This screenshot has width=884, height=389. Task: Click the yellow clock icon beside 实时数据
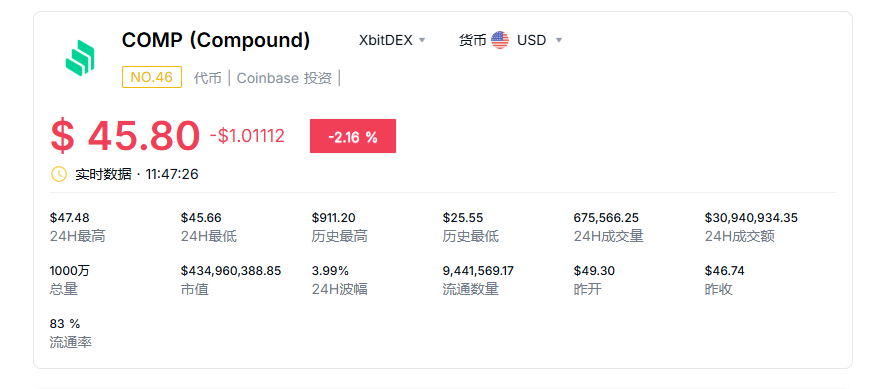(59, 174)
